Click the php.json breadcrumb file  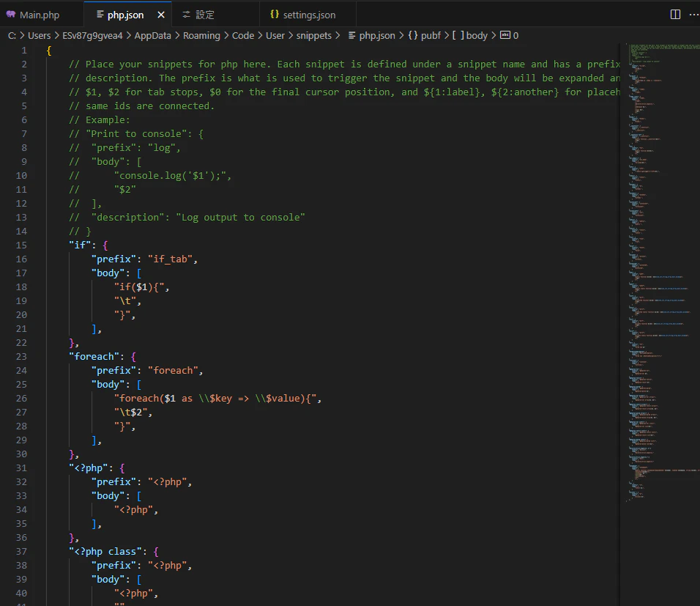click(377, 35)
